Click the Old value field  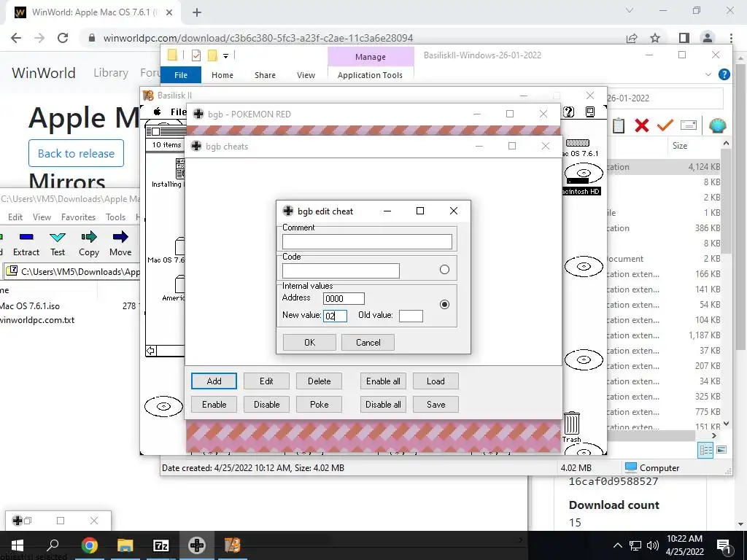point(411,316)
